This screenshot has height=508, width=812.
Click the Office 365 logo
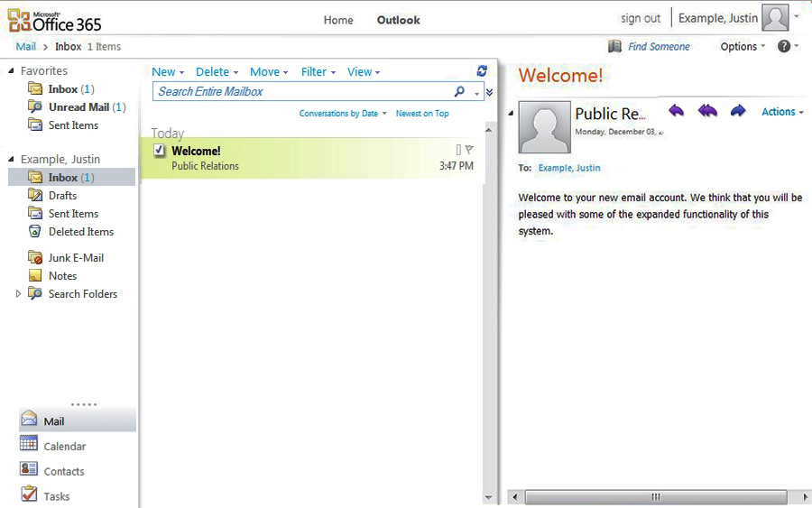tap(54, 20)
